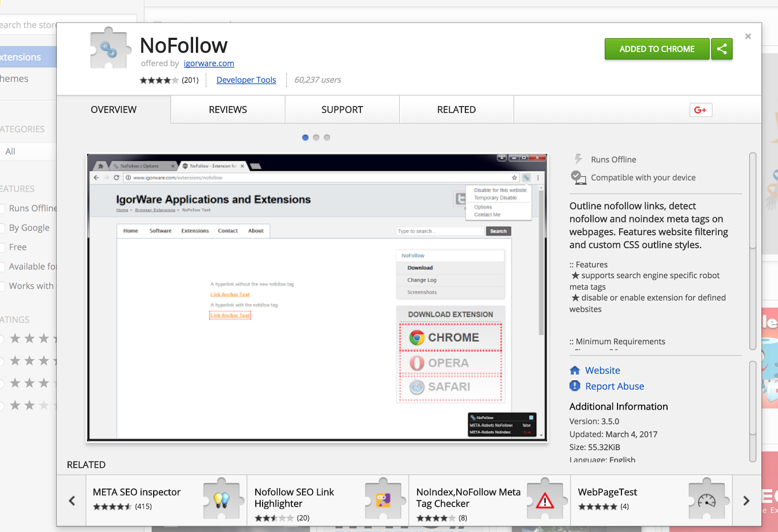
Task: Show next related extensions
Action: [x=746, y=500]
